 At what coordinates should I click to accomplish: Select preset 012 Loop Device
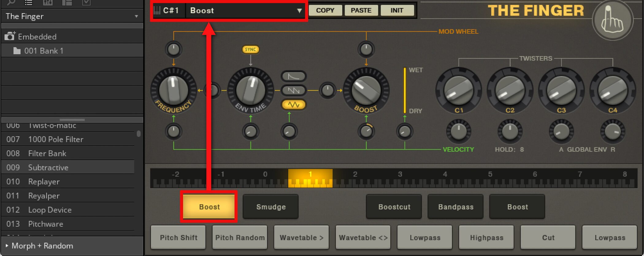pos(68,210)
